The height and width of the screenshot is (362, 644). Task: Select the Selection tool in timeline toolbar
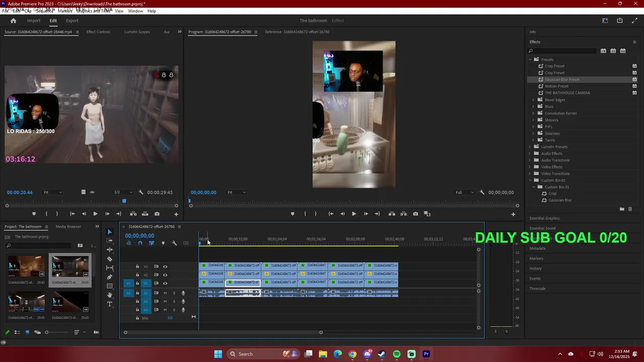(110, 232)
